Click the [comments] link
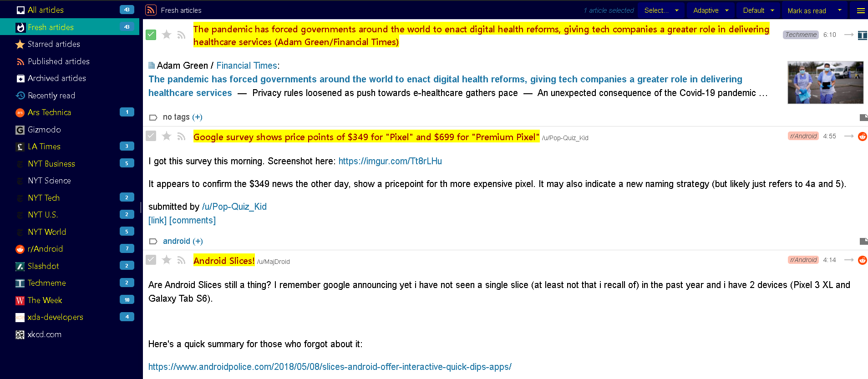The height and width of the screenshot is (379, 868). point(192,220)
